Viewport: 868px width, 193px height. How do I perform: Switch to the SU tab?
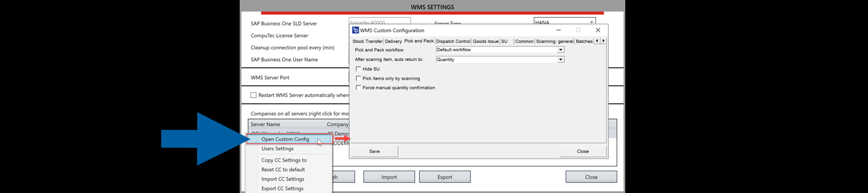(504, 41)
